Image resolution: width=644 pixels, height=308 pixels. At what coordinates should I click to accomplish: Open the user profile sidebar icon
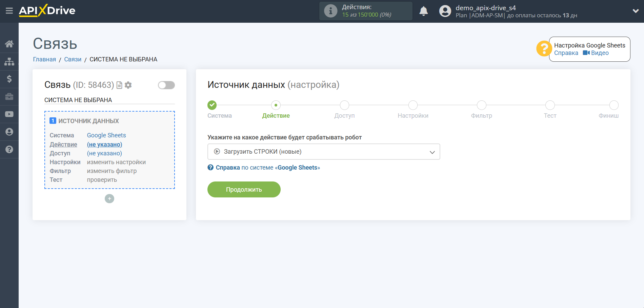[x=9, y=132]
